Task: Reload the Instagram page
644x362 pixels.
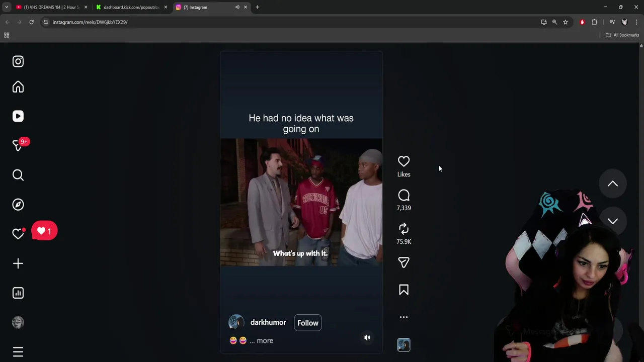Action: pyautogui.click(x=31, y=22)
